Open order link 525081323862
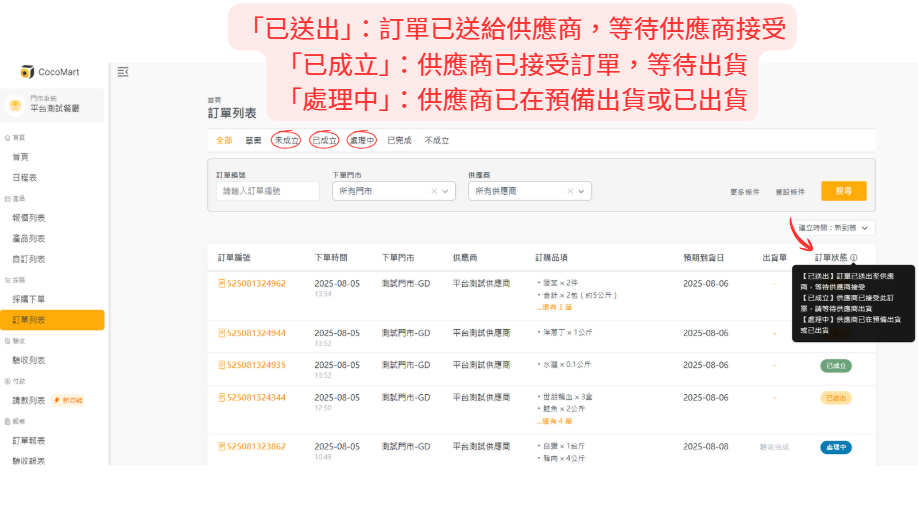The image size is (918, 514). click(256, 447)
